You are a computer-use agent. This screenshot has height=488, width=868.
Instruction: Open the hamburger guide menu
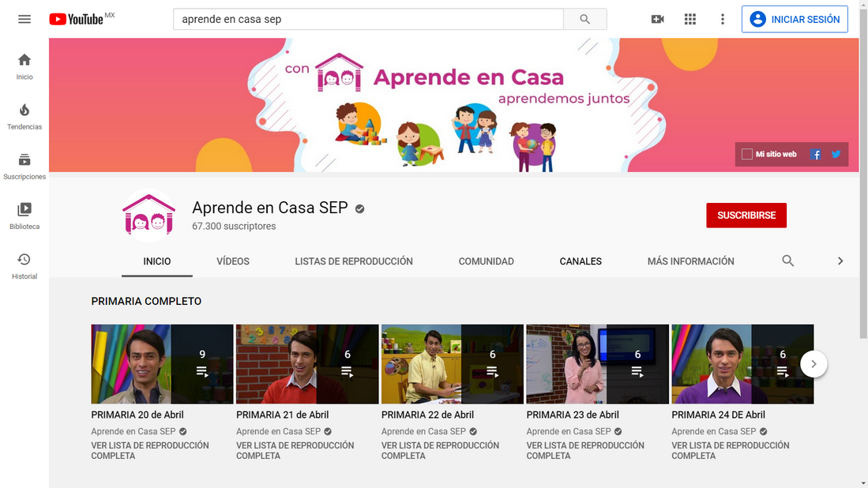tap(24, 19)
